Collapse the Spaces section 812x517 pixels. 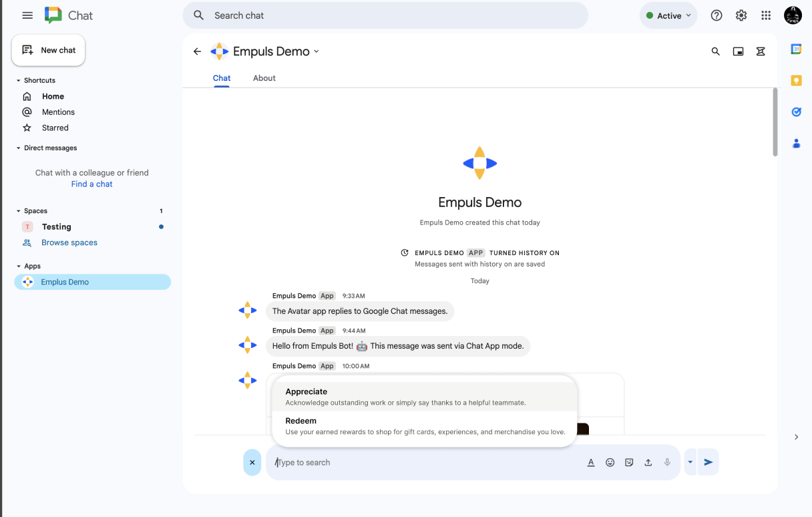(x=19, y=211)
